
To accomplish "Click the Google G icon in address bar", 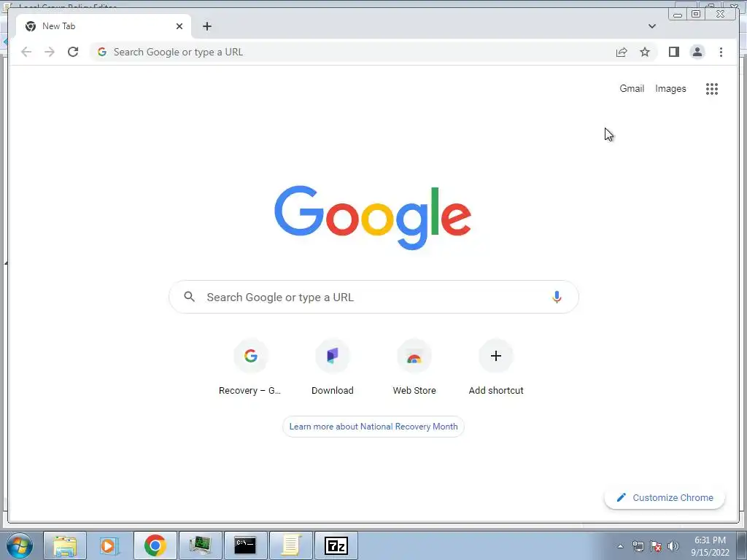I will coord(102,52).
